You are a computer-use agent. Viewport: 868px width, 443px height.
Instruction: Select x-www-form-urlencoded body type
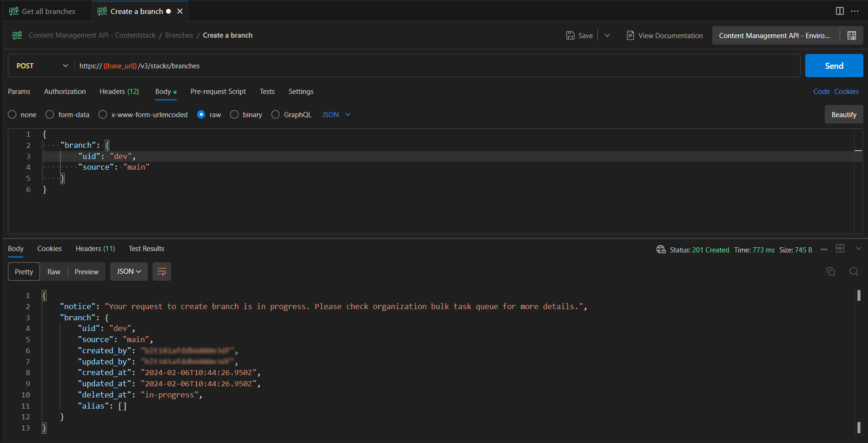coord(103,115)
